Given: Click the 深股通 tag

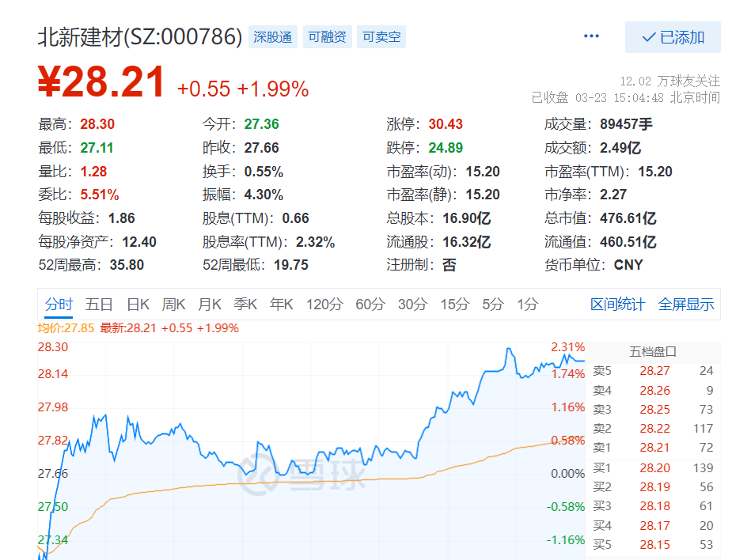Looking at the screenshot, I should pos(273,37).
